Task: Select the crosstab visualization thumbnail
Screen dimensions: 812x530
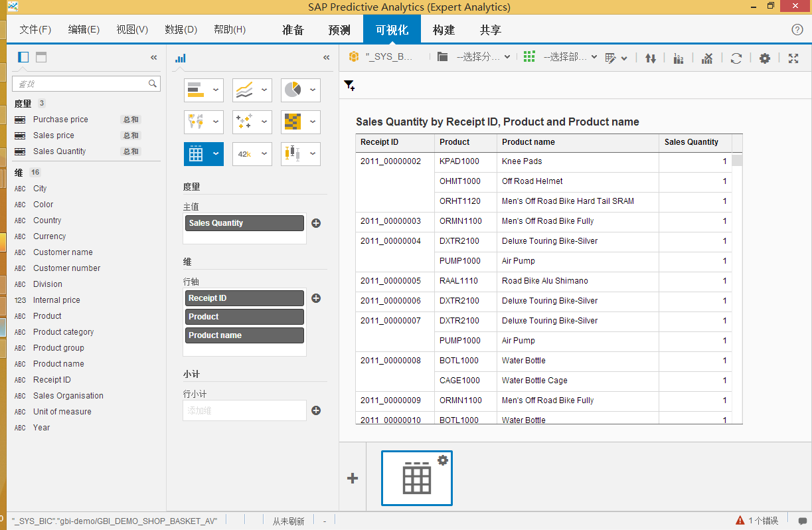Action: click(x=417, y=478)
